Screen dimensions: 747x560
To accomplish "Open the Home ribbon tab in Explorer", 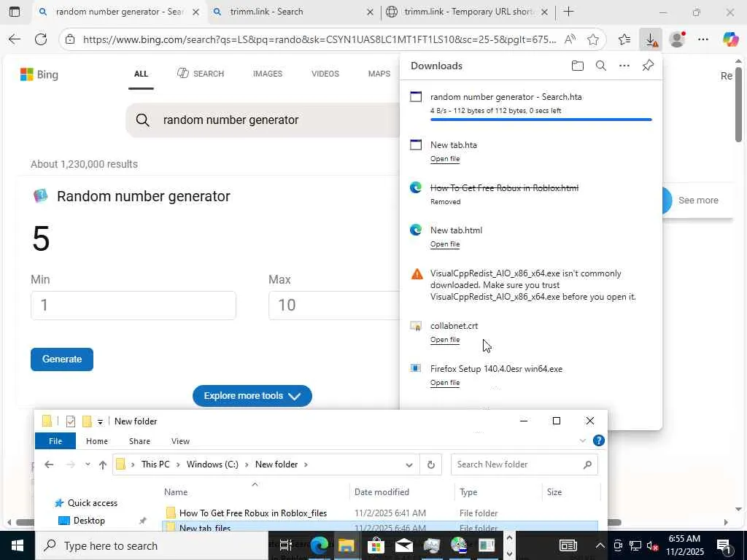I will click(x=97, y=441).
